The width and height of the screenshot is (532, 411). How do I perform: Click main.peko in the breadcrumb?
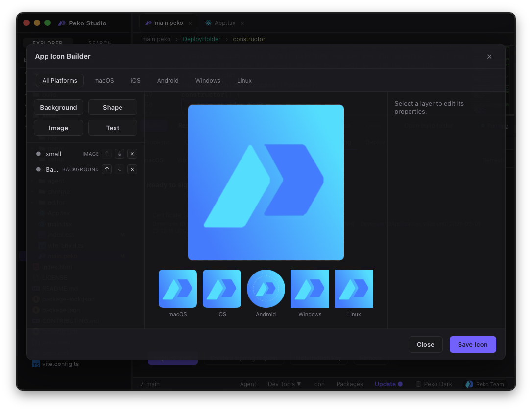pos(156,39)
